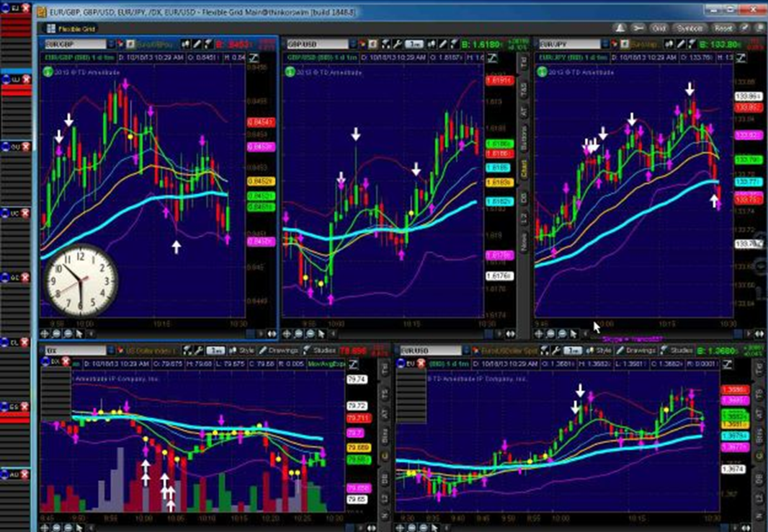Toggle the expand chart icon on /DX chart
Viewport: 768px width, 532px height.
tap(353, 364)
